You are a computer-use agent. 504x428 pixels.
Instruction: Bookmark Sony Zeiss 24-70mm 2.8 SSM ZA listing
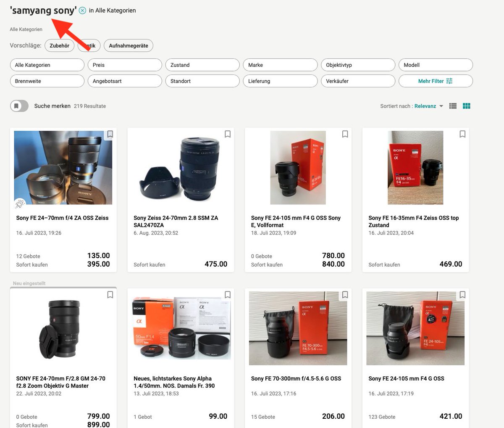coord(228,134)
